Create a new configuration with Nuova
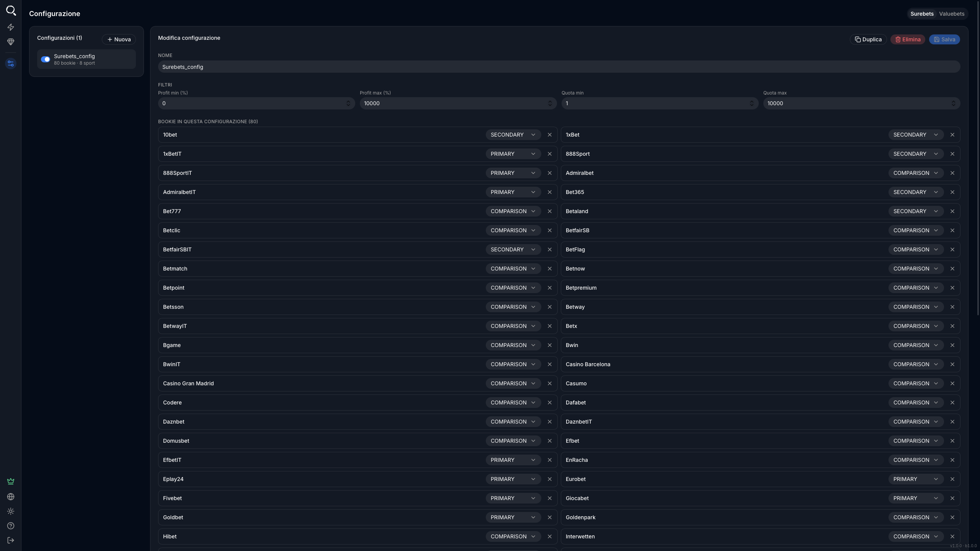The height and width of the screenshot is (551, 980). 119,39
